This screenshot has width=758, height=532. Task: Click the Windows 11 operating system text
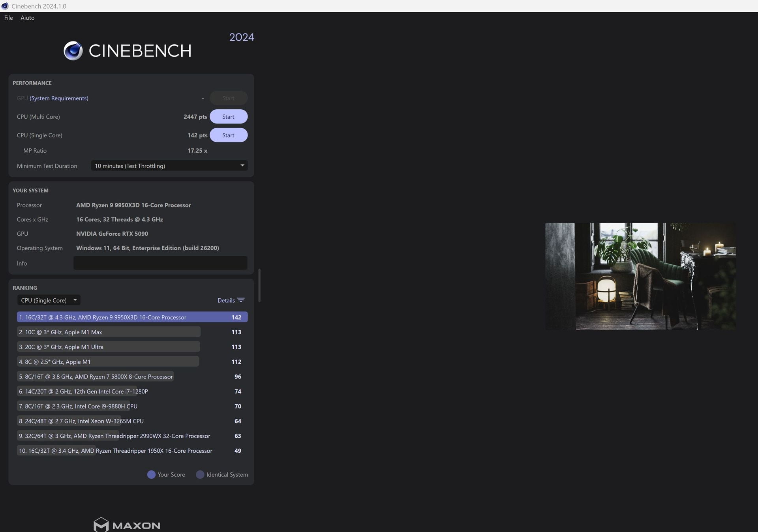(148, 248)
